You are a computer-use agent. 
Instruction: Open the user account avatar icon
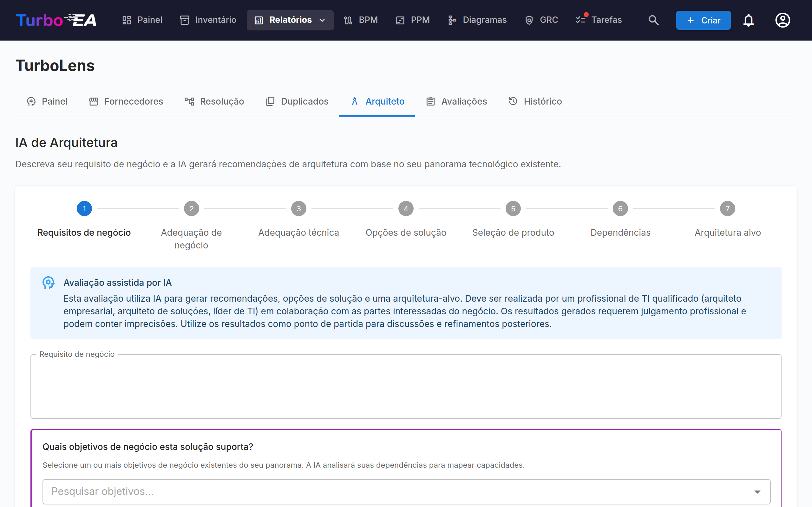click(783, 20)
